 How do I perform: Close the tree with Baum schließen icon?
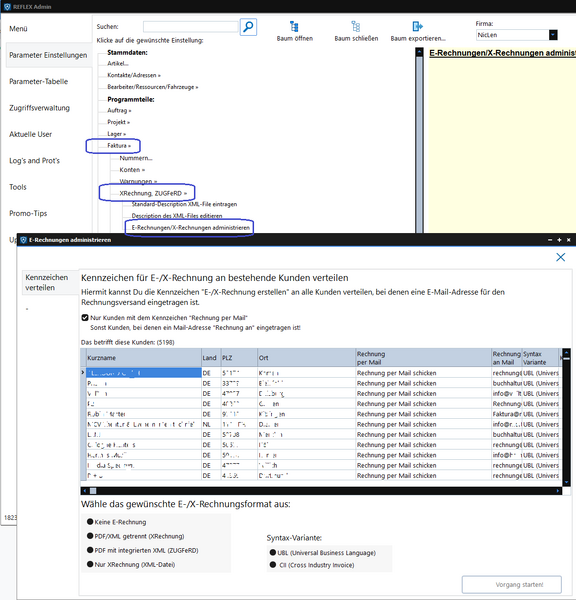coord(356,26)
